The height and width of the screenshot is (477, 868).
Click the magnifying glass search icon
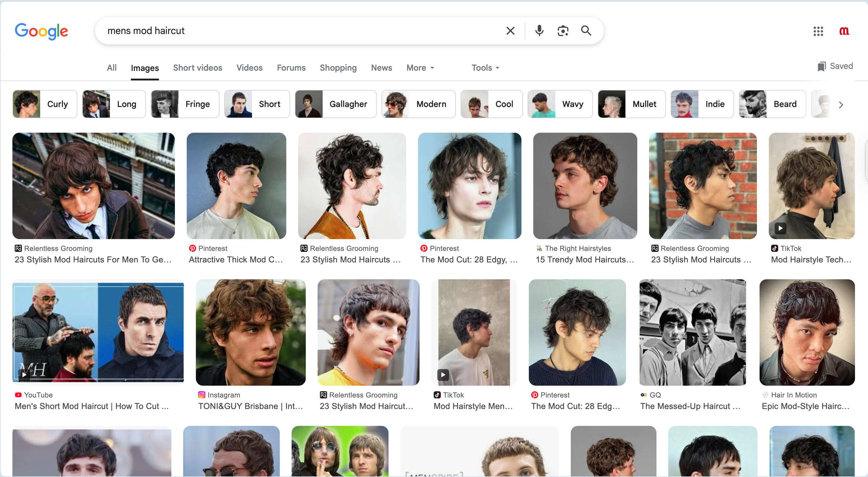(586, 31)
